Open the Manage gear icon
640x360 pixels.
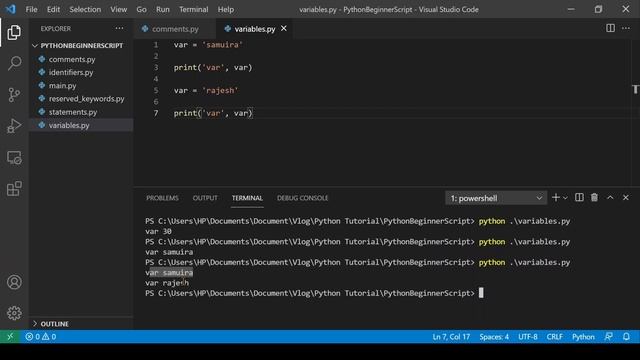14,313
